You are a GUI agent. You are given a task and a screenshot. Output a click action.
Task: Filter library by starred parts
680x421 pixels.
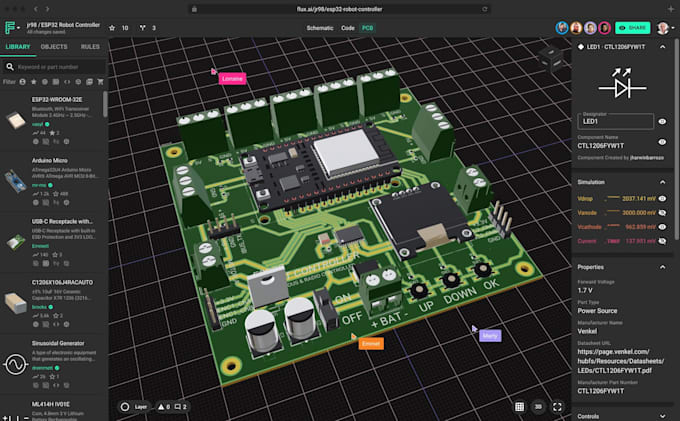33,82
